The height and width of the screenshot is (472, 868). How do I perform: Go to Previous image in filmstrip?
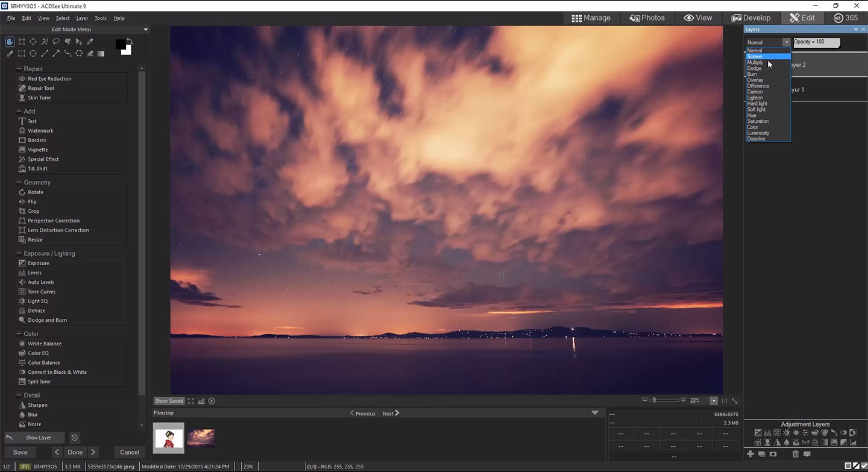pos(363,414)
